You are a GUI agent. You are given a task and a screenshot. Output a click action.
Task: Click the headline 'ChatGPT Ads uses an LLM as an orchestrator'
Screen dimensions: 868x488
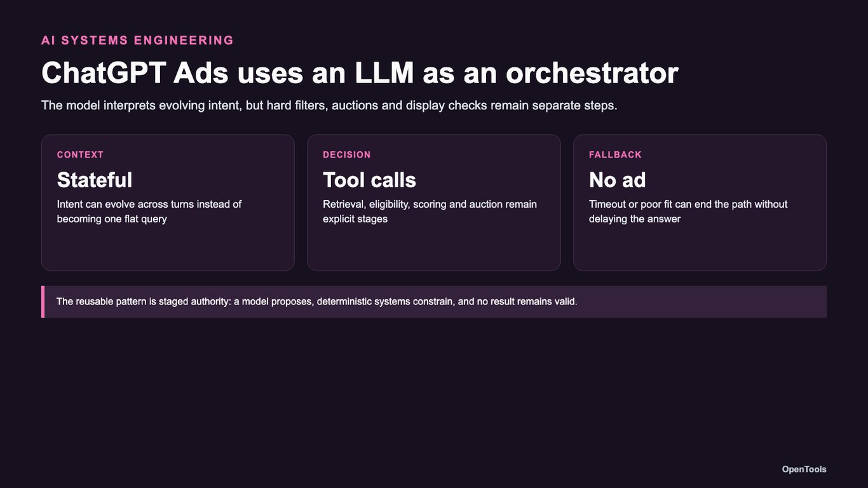coord(360,72)
